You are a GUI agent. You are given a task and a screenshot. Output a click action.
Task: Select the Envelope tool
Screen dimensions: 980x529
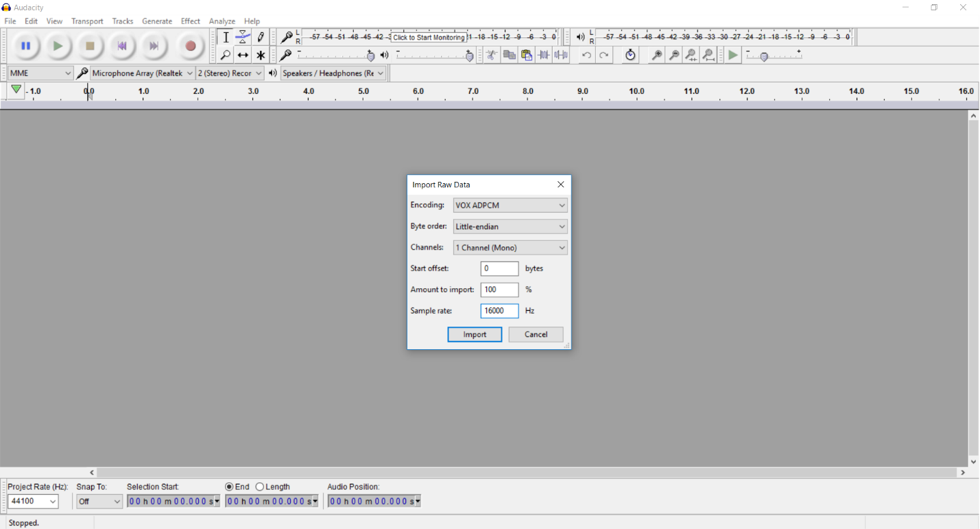(x=243, y=38)
